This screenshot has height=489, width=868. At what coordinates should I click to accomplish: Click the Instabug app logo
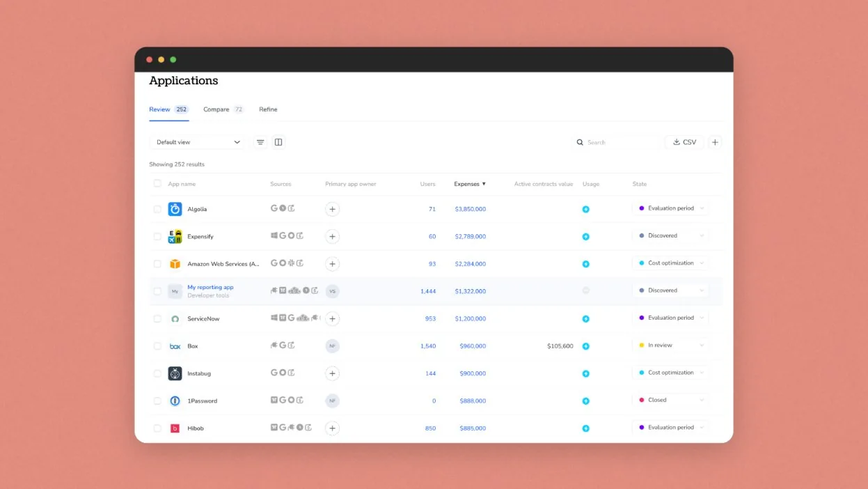[x=175, y=373]
